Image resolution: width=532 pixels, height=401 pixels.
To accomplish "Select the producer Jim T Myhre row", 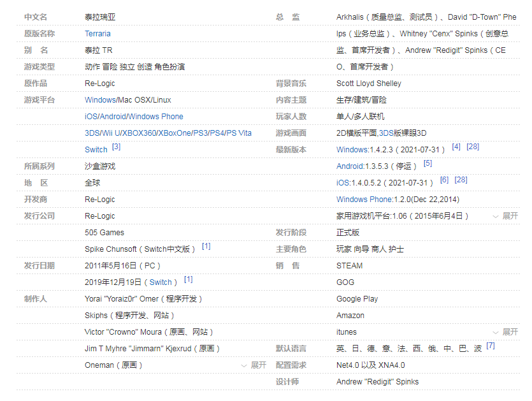I will (x=152, y=349).
